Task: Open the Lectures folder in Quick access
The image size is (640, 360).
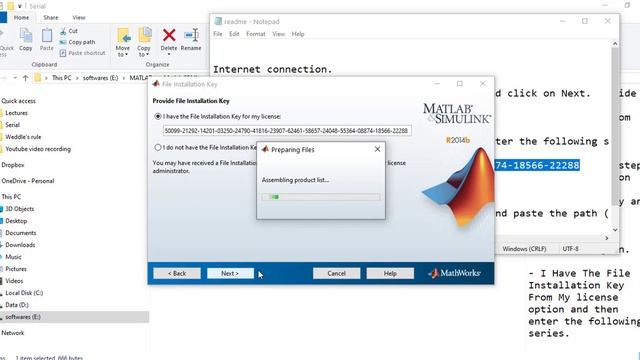Action: pos(16,113)
